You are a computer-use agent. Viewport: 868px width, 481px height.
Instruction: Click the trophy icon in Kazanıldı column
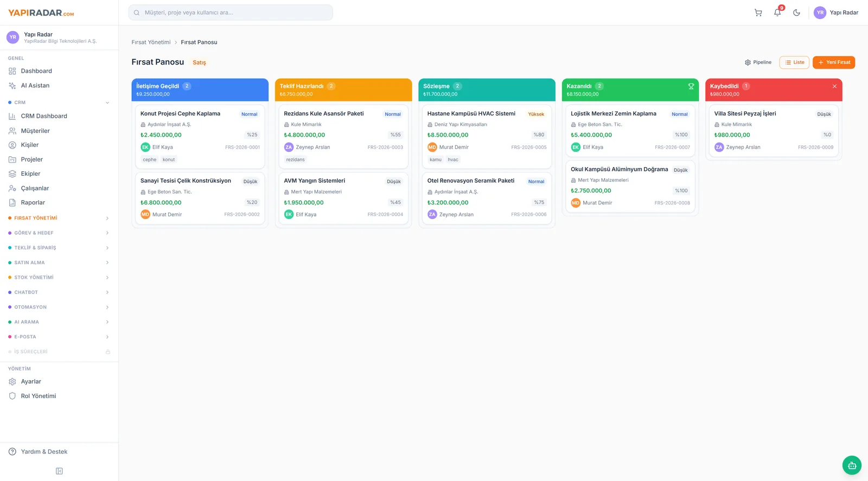pyautogui.click(x=691, y=86)
